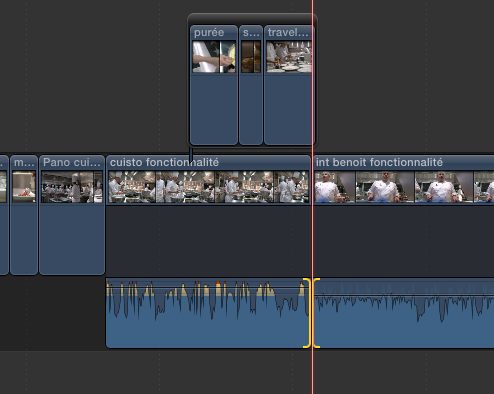Click the left yellow trim bracket edge

[307, 313]
